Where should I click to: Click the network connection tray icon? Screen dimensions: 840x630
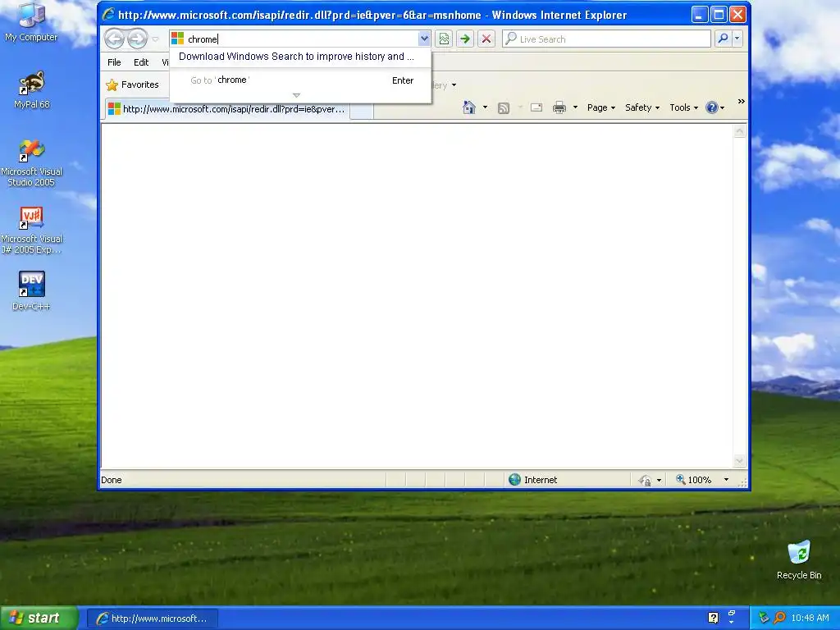764,618
